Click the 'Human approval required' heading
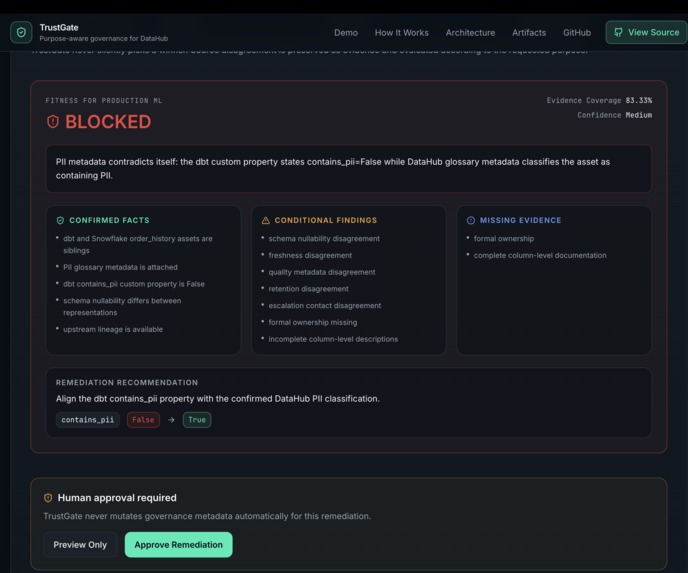The image size is (688, 573). (x=117, y=498)
